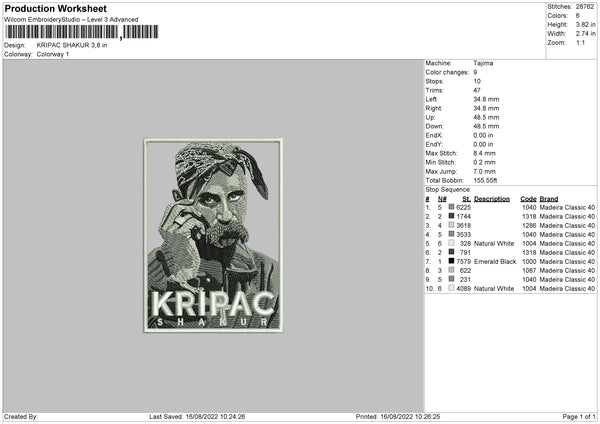
Task: Click 'Natural White' description in row 5
Action: 494,243
